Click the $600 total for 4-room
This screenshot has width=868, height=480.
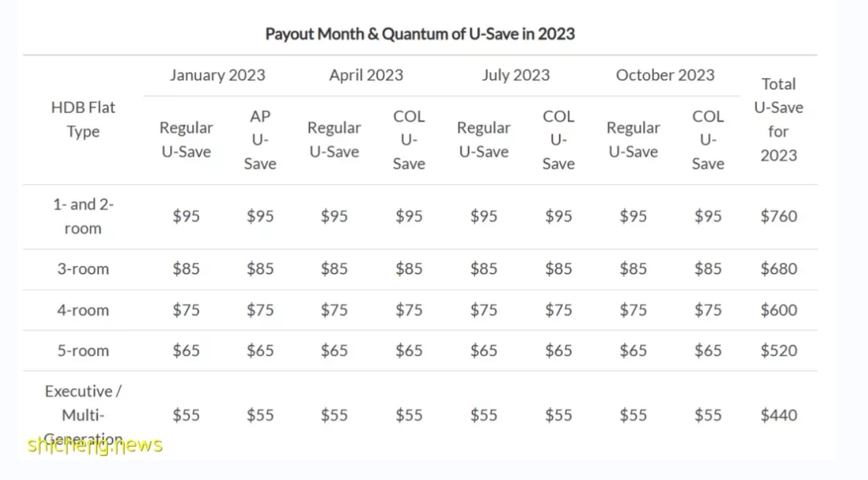pos(778,310)
